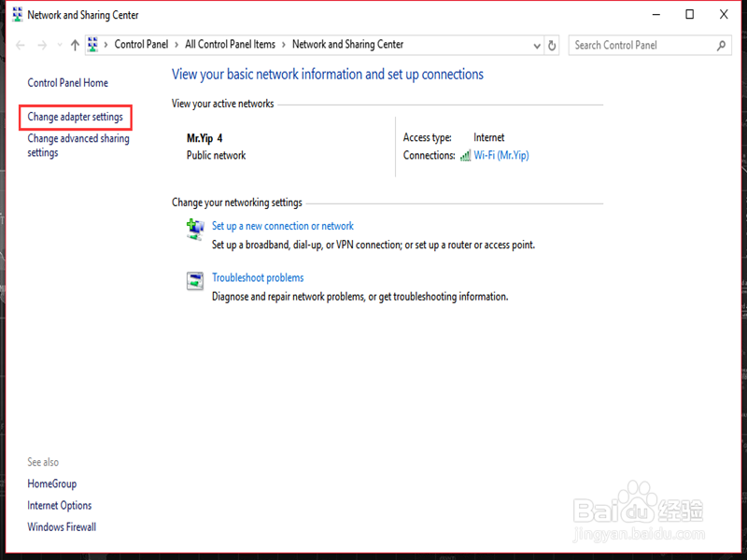The image size is (747, 560).
Task: Click the search magnifier icon
Action: [x=721, y=45]
